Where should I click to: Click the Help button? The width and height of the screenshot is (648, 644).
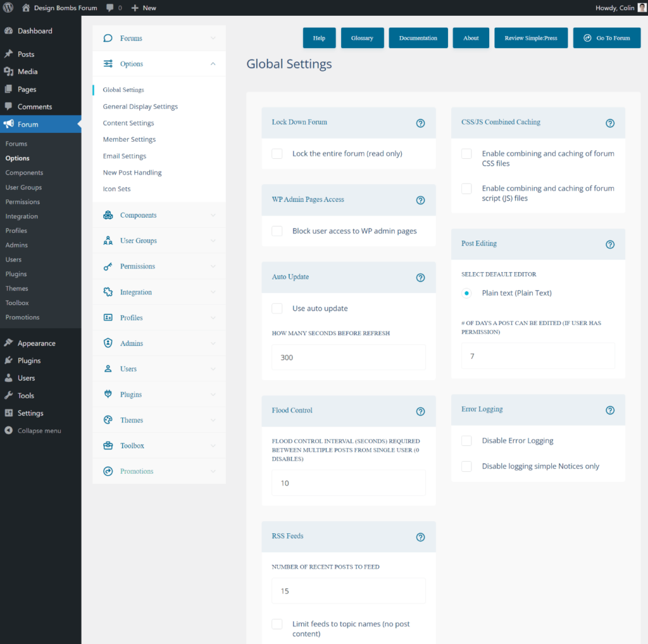tap(319, 38)
